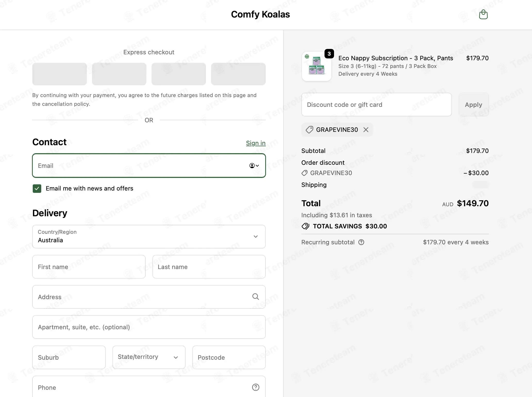Image resolution: width=532 pixels, height=397 pixels.
Task: Click the Sign in link
Action: [x=256, y=143]
